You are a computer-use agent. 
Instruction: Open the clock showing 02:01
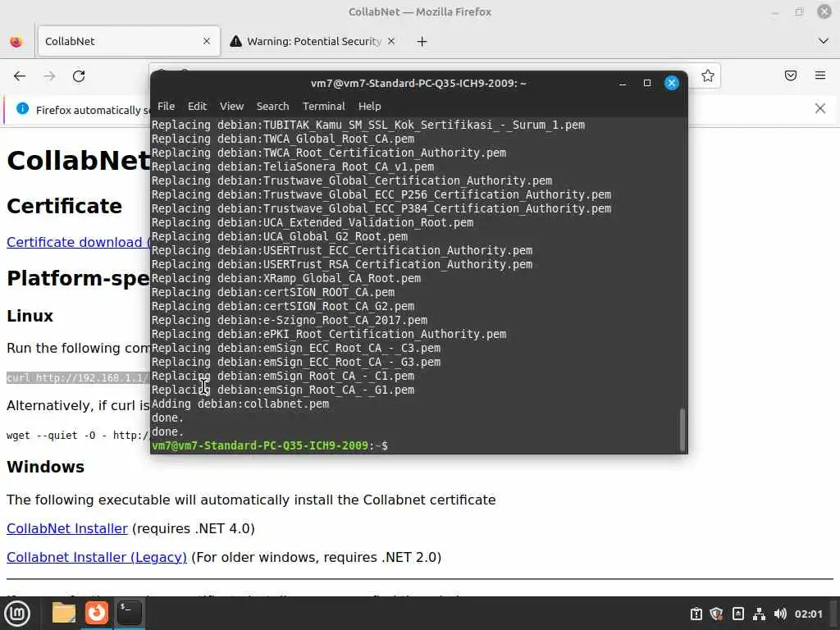[x=808, y=614]
